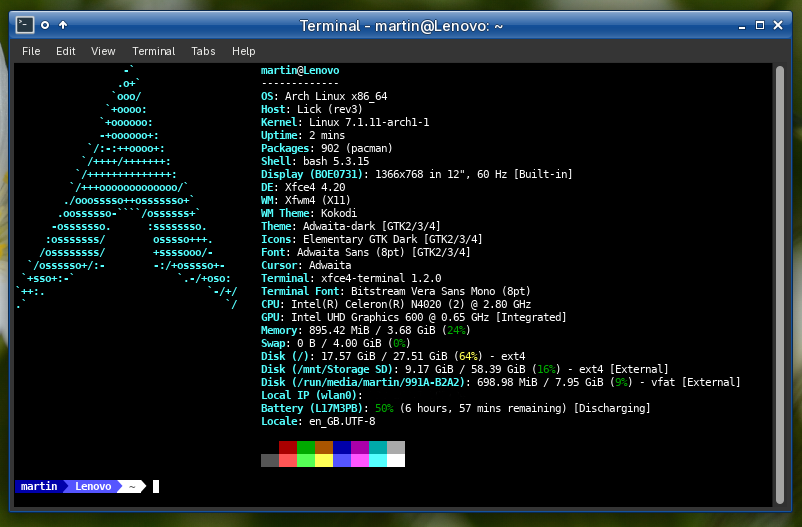Open the Terminal menu
The width and height of the screenshot is (802, 527).
(153, 51)
